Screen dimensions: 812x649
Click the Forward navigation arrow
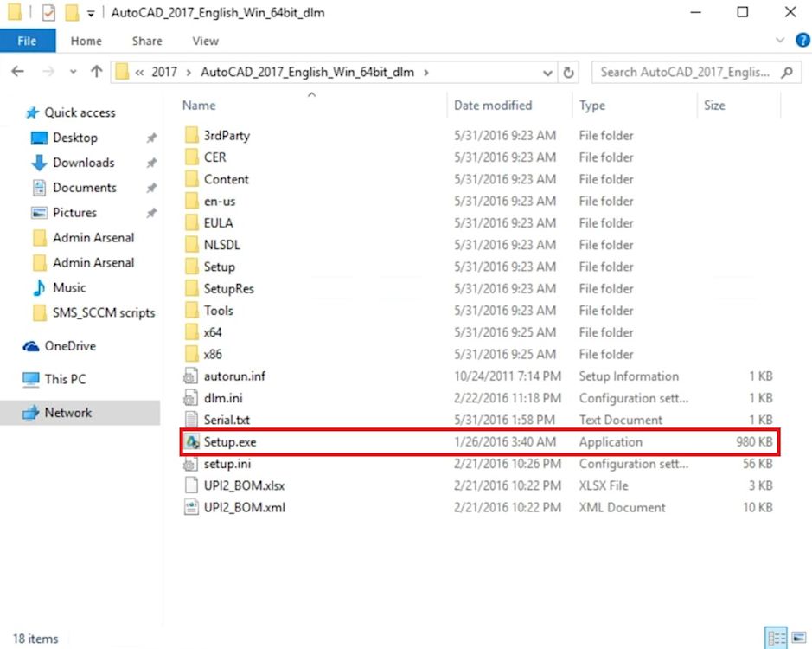[48, 72]
